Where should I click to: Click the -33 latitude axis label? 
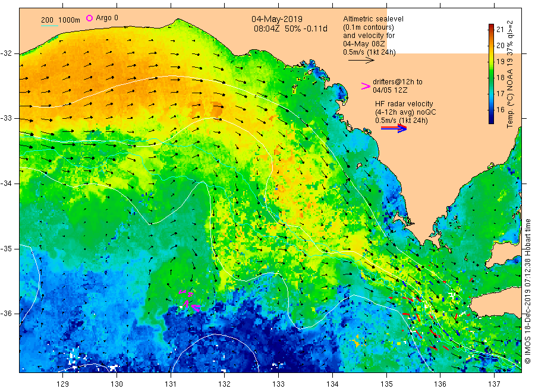pos(6,118)
